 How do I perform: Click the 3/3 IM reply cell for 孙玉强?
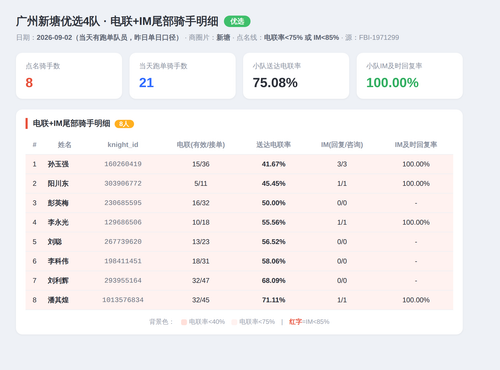342,164
